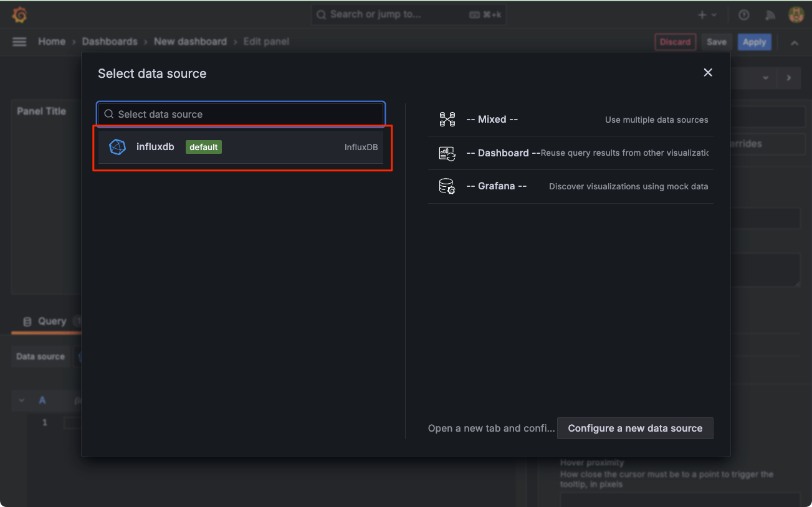Click the Discard button
Screen dimensions: 812x507
(x=675, y=42)
